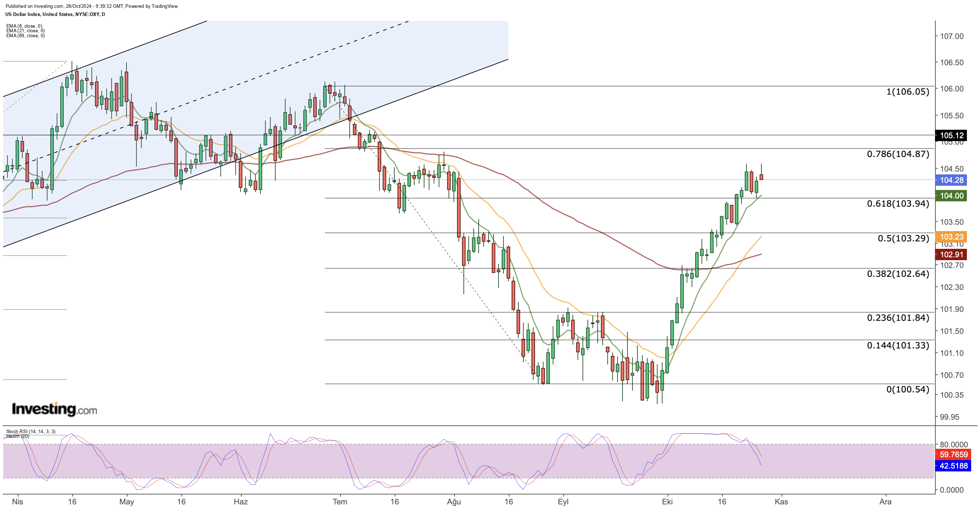Select Fibonacci level 0.5(103.29) label
This screenshot has height=509, width=980.
[903, 238]
